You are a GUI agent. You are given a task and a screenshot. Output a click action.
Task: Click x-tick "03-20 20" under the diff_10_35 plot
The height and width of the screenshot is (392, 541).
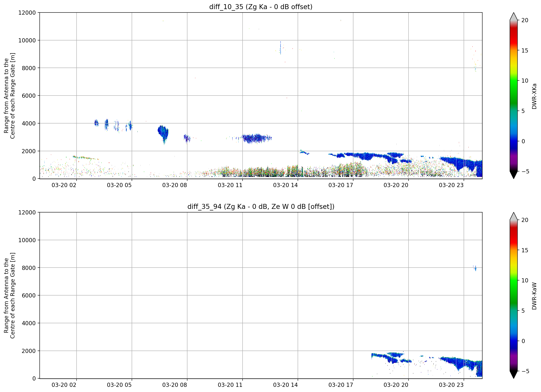396,185
